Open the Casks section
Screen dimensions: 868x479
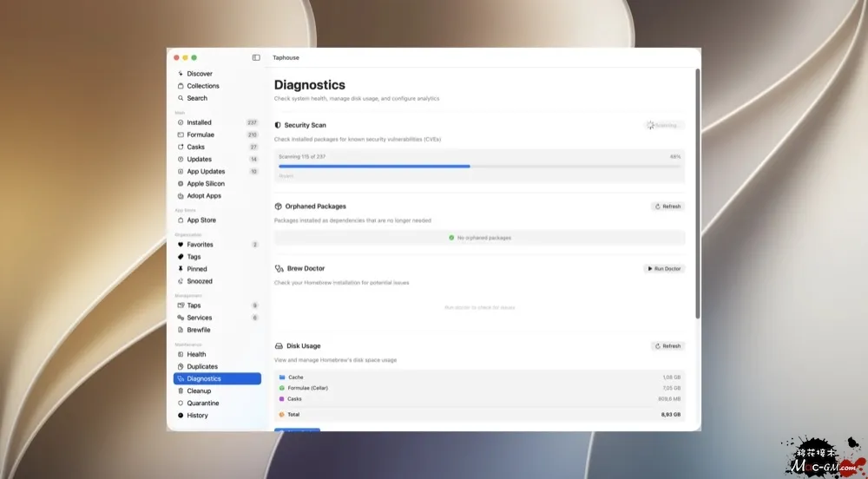217,147
